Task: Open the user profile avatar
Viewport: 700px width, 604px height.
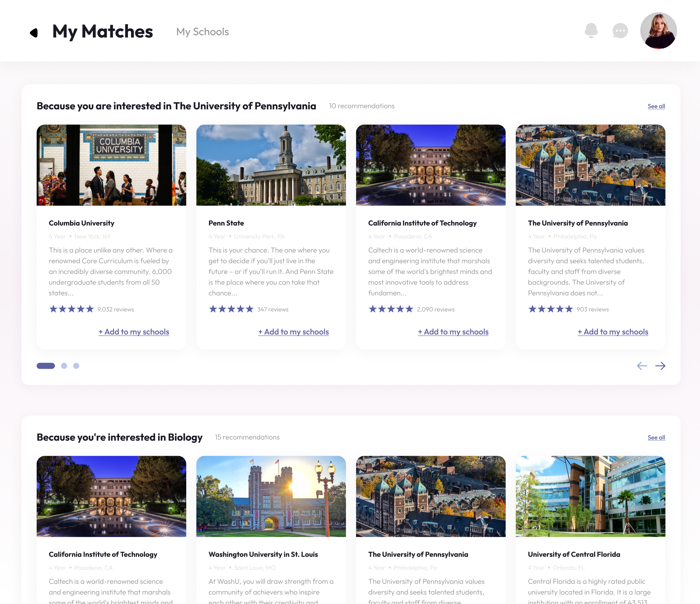Action: click(658, 31)
